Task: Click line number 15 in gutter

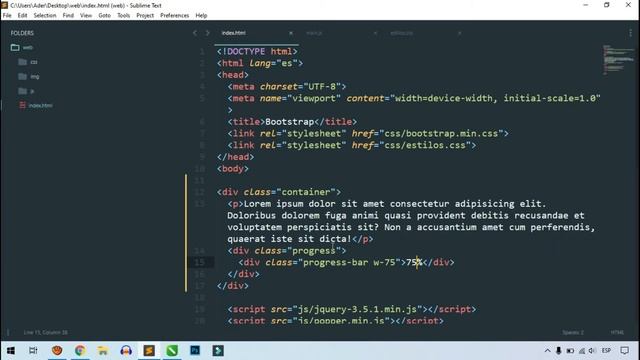Action: [x=200, y=262]
